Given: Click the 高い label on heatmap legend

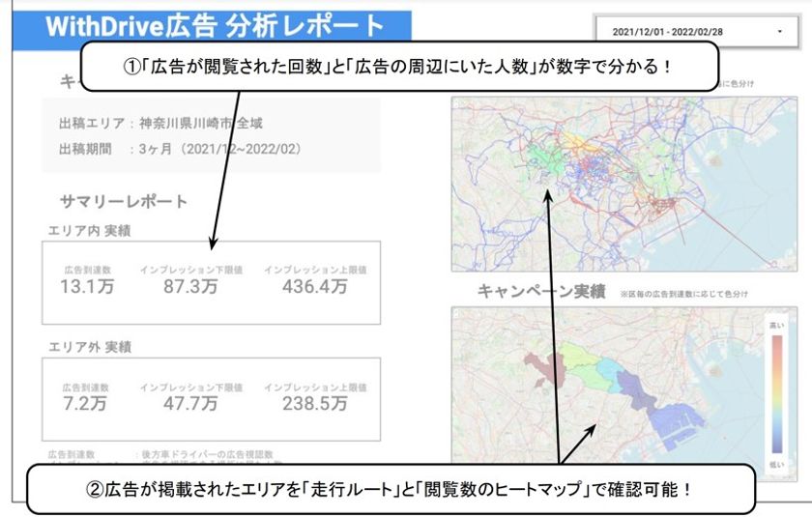Looking at the screenshot, I should (776, 326).
